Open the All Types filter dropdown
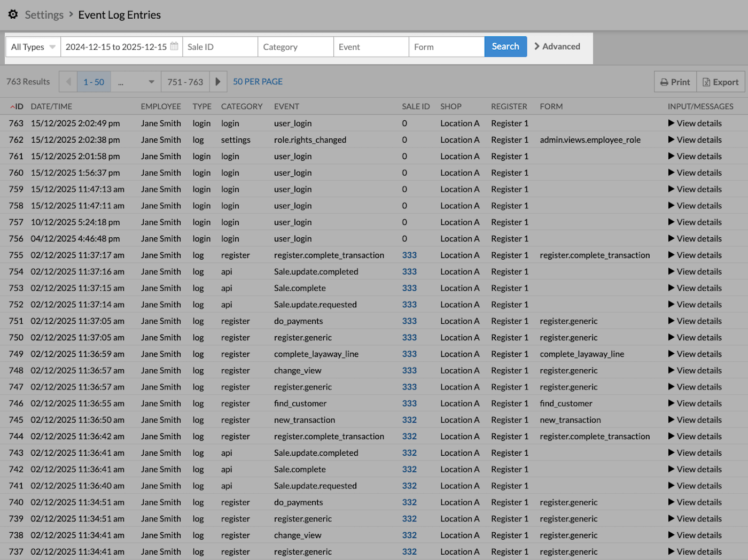 point(32,46)
